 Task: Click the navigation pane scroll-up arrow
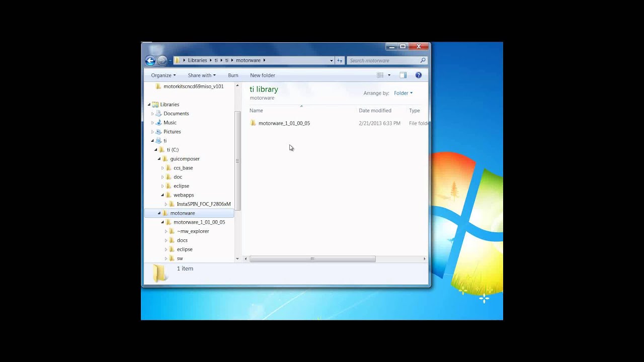(237, 87)
